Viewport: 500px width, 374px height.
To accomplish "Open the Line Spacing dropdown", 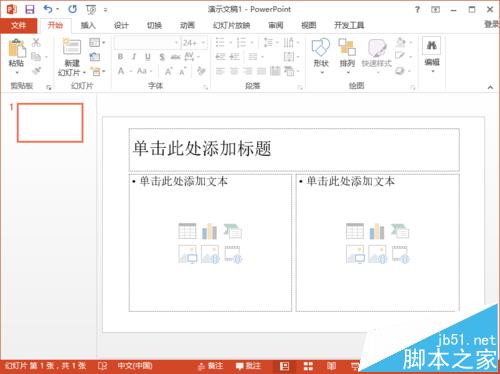I will click(x=271, y=42).
